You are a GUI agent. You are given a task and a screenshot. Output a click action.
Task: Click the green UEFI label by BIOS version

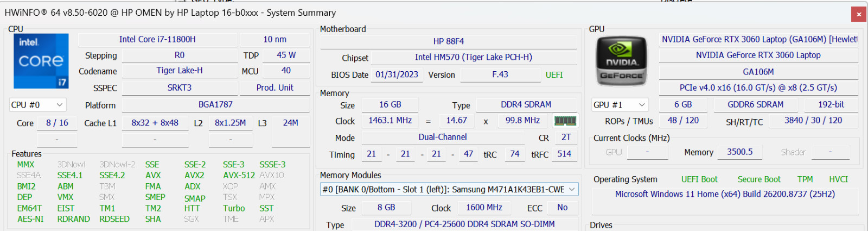point(554,75)
